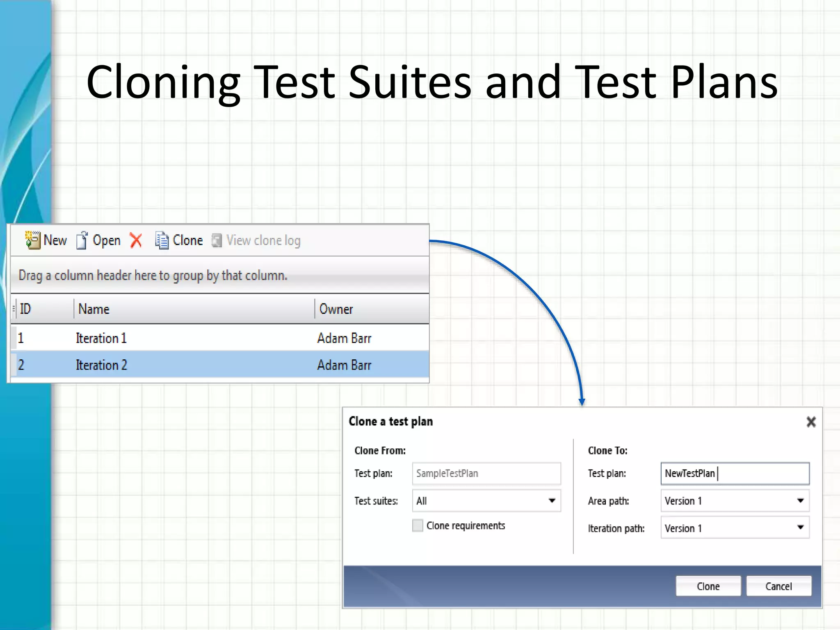Enable the Clone requirements checkbox
The height and width of the screenshot is (630, 840).
pos(418,525)
